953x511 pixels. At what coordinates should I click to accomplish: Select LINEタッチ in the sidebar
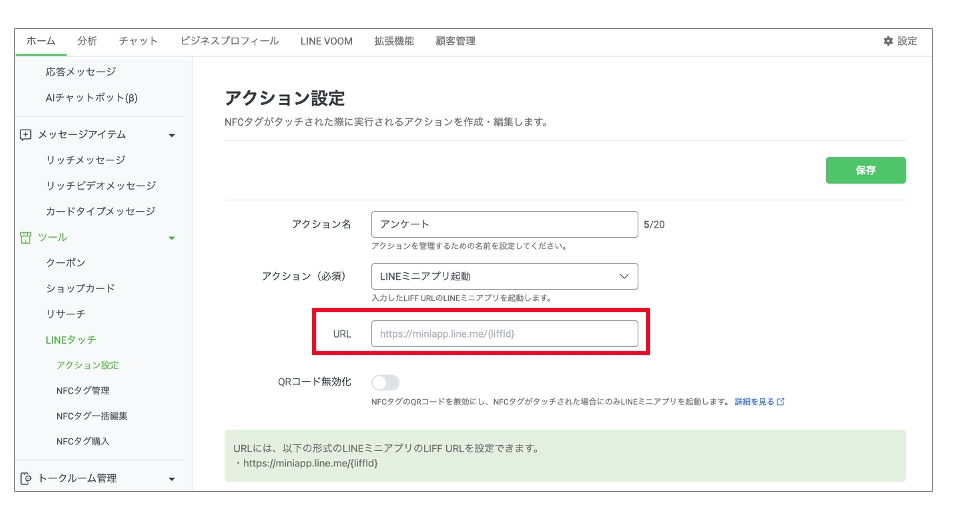tap(71, 340)
